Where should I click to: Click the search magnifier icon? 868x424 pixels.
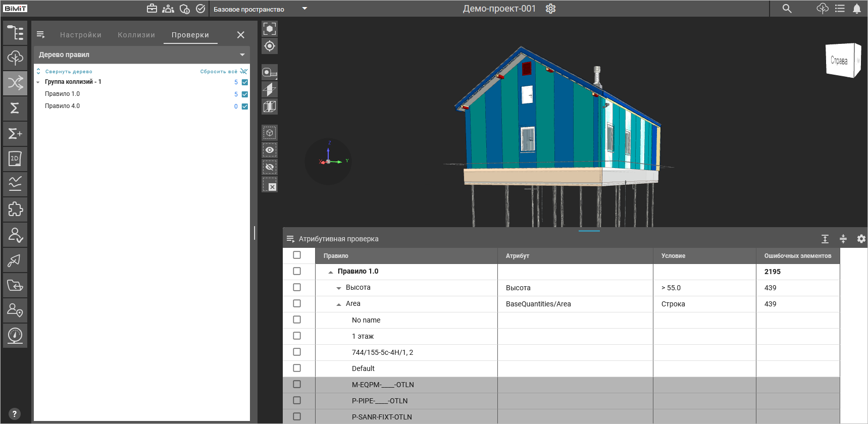point(787,9)
